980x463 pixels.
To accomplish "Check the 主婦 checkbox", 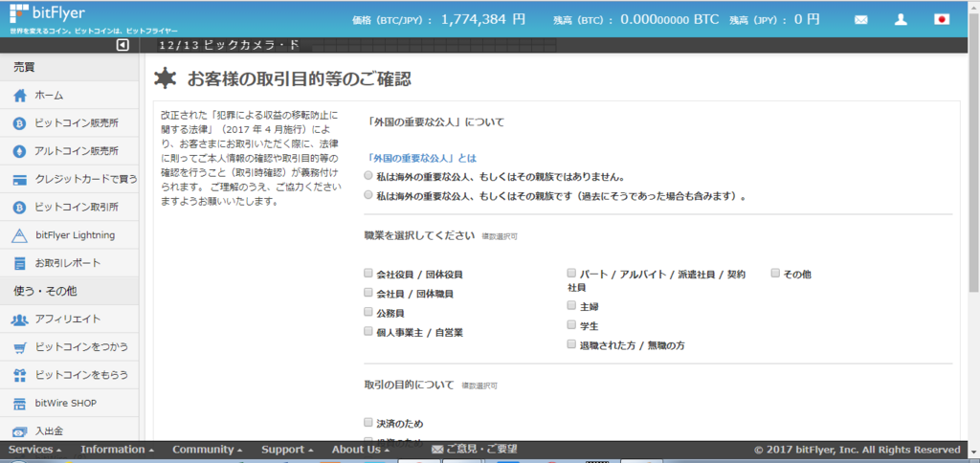I will pos(571,305).
